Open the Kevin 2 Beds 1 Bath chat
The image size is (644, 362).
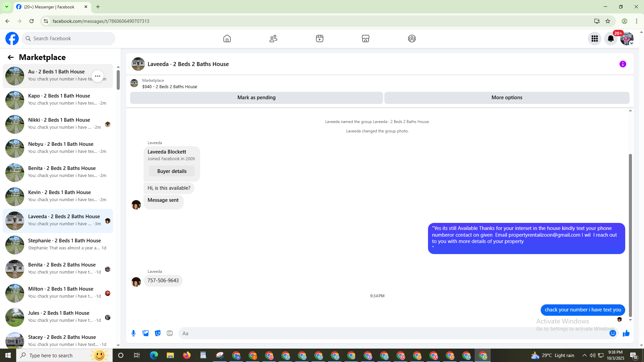[x=58, y=197]
